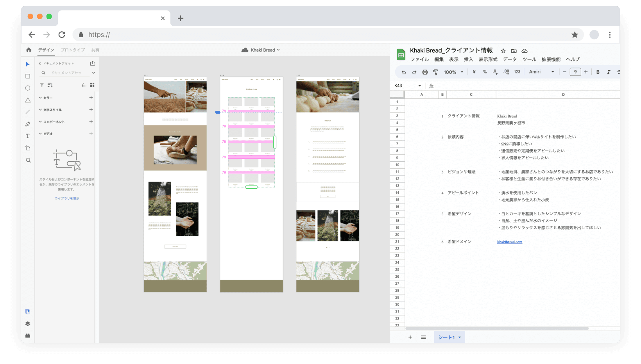641x364 pixels.
Task: Click the publish library share icon
Action: tap(93, 63)
